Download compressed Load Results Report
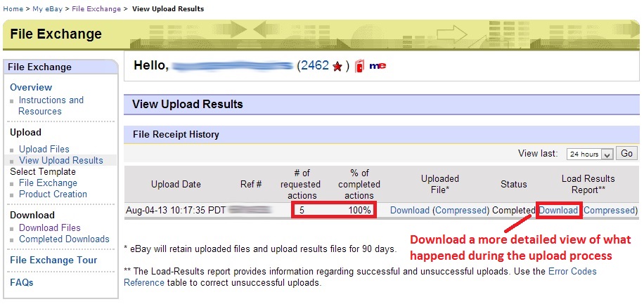Screen dimensions: 644x304 click(x=609, y=211)
